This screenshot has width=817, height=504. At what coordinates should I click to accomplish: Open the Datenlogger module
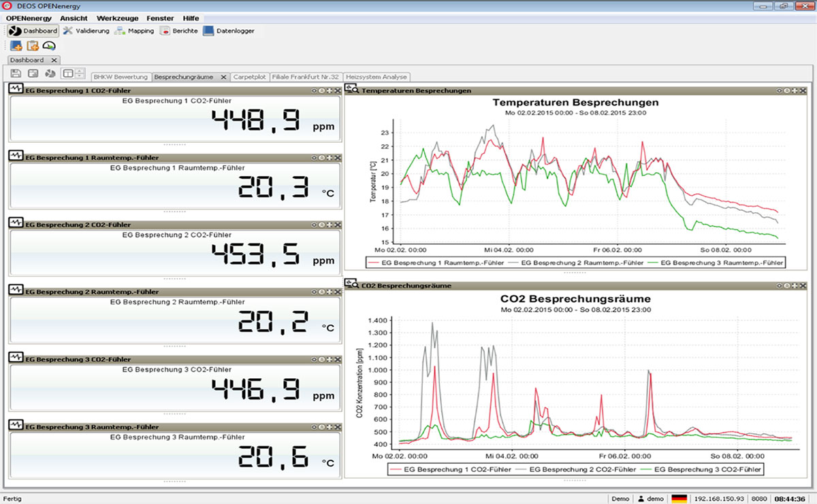click(229, 31)
